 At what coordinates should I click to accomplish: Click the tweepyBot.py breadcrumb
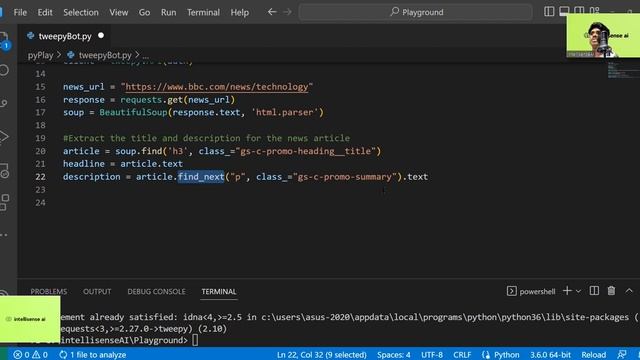point(104,55)
